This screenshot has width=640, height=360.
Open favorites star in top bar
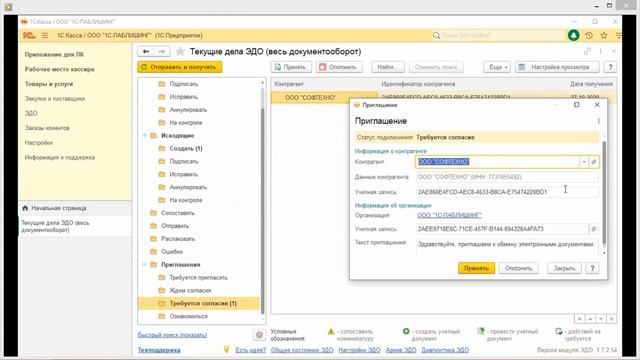pos(604,36)
